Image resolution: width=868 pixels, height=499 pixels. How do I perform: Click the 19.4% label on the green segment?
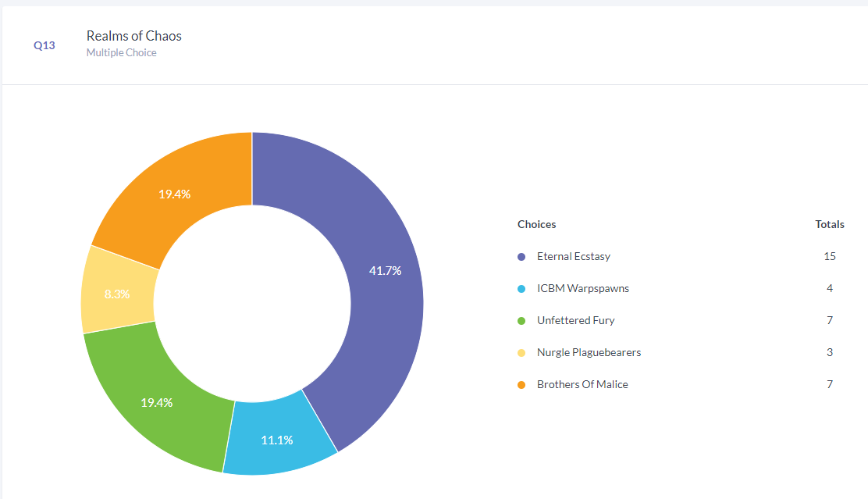pyautogui.click(x=157, y=403)
